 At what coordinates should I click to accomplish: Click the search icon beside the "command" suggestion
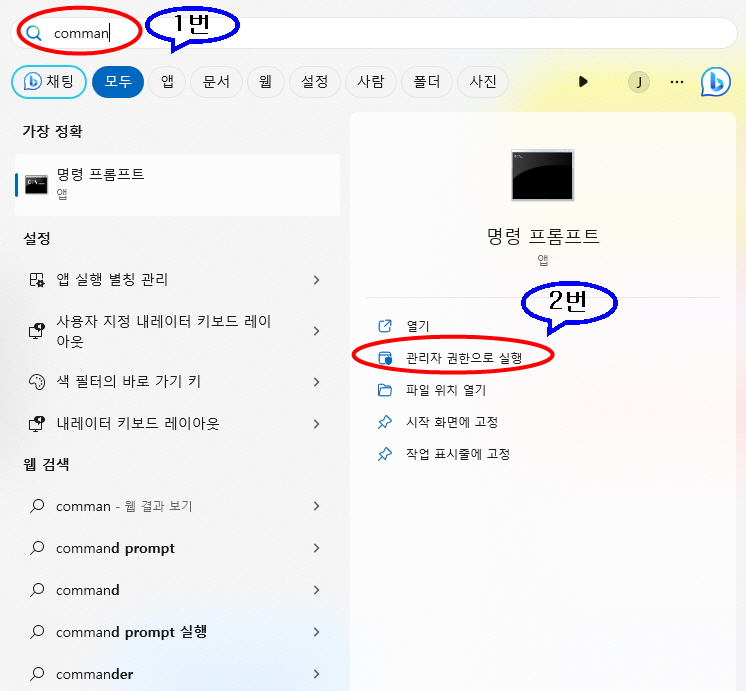[37, 590]
